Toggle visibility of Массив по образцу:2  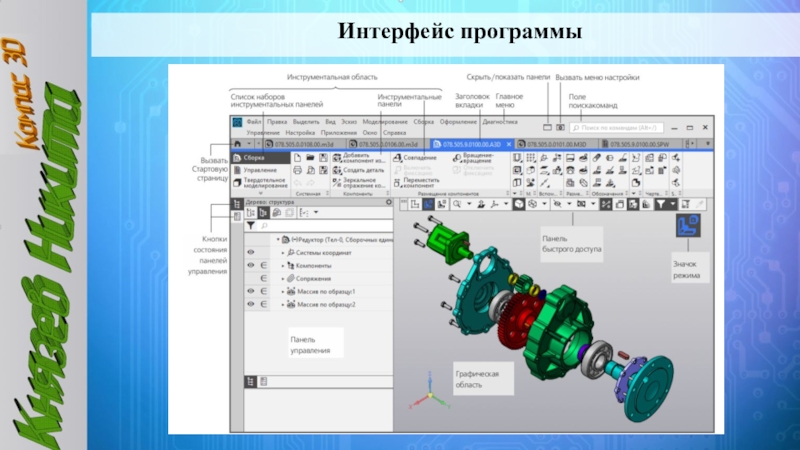pos(251,303)
